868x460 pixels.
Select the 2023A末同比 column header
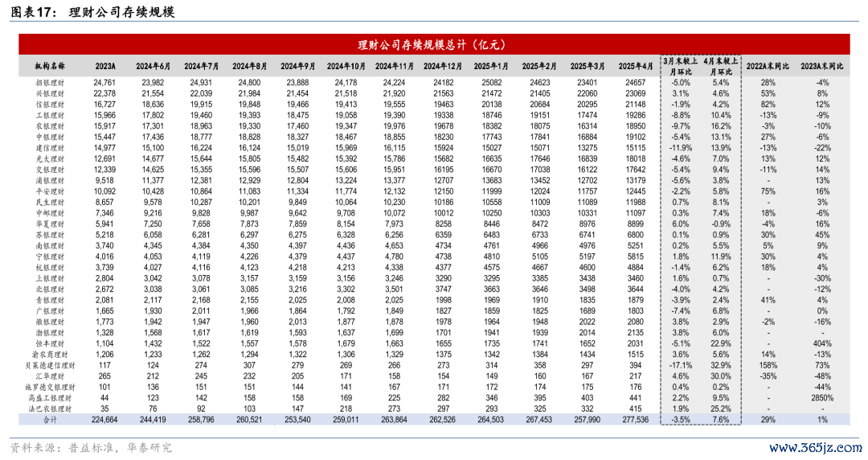tap(822, 66)
